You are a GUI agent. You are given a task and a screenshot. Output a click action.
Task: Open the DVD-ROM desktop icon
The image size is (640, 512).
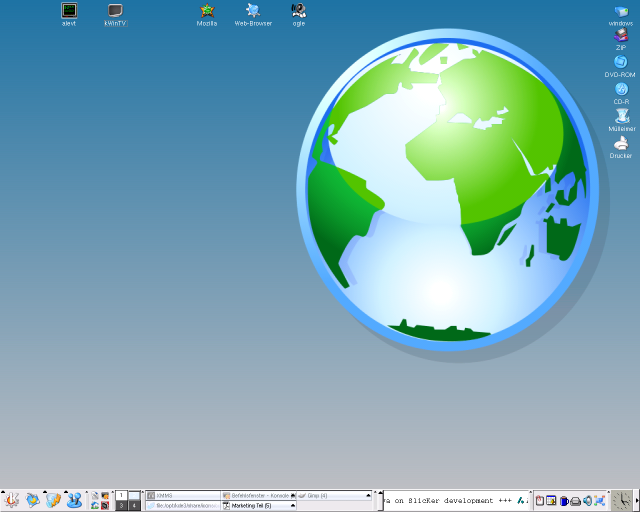pyautogui.click(x=620, y=66)
